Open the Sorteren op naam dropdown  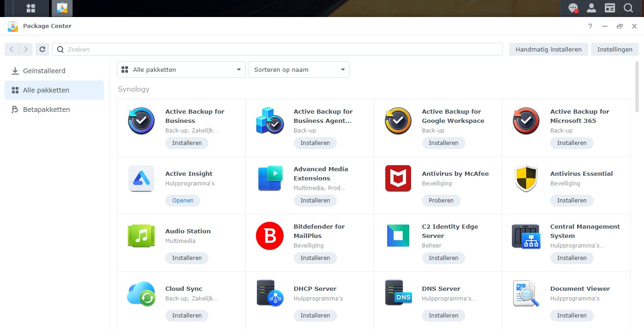(x=299, y=69)
